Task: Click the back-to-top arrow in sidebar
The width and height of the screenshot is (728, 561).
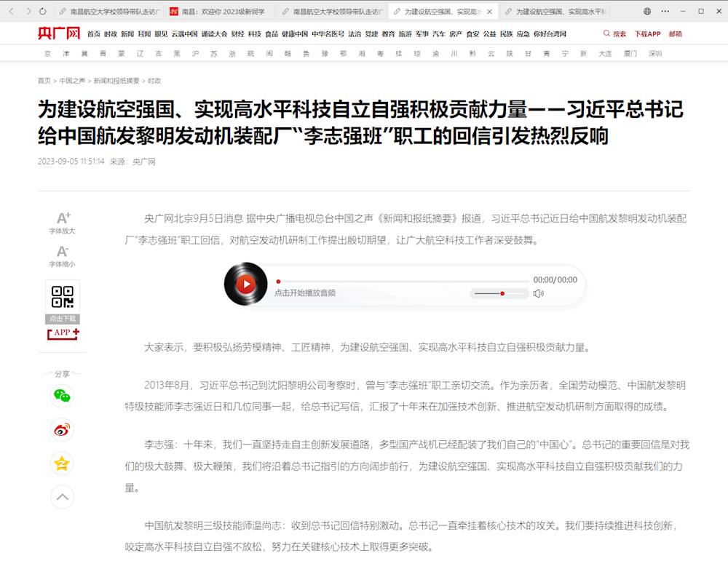Action: [x=62, y=497]
